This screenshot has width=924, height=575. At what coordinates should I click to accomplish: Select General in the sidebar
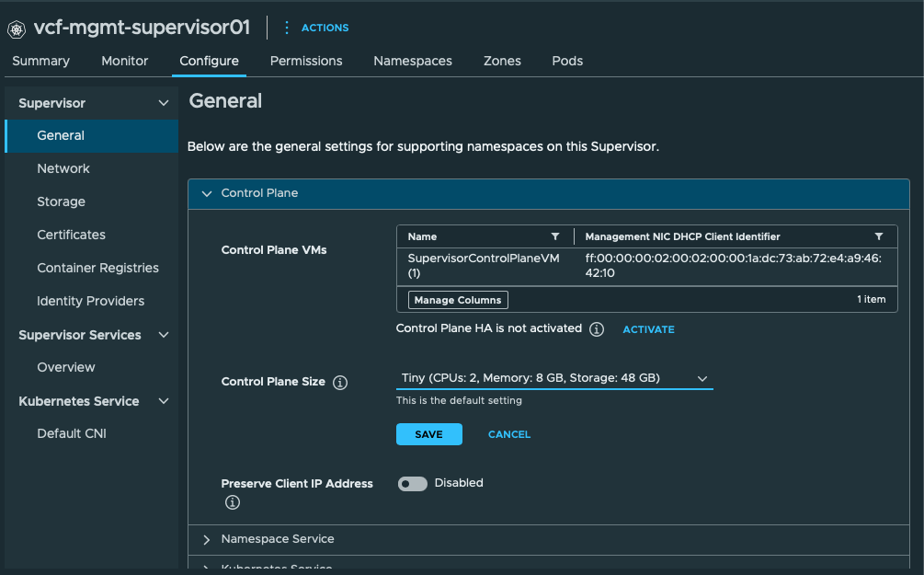tap(91, 135)
